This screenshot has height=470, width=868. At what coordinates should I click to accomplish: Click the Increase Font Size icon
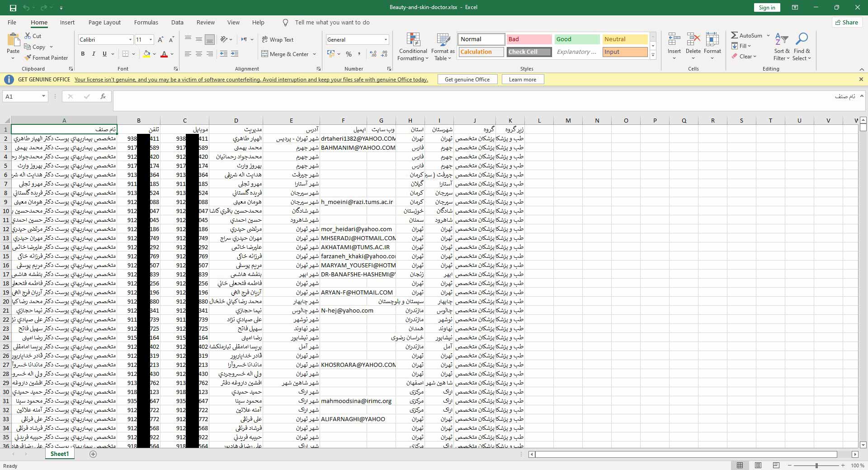tap(160, 40)
